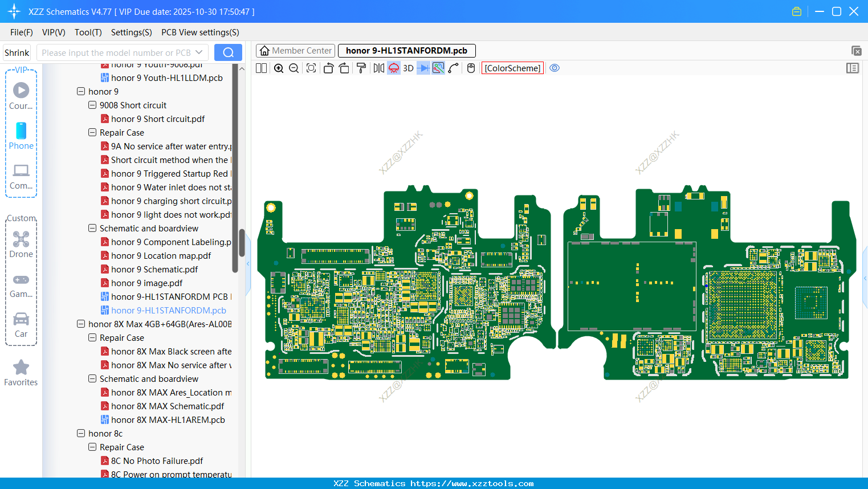Open the [ColorScheme] button
868x489 pixels.
point(512,68)
